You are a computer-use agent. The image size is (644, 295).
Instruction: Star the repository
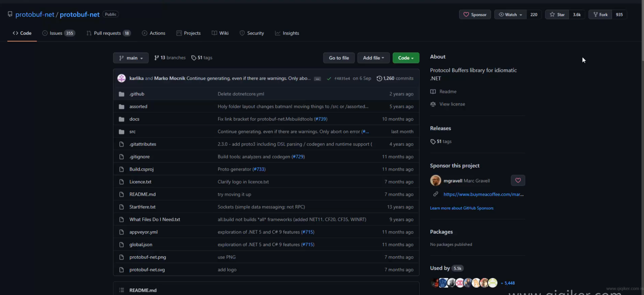(x=557, y=14)
